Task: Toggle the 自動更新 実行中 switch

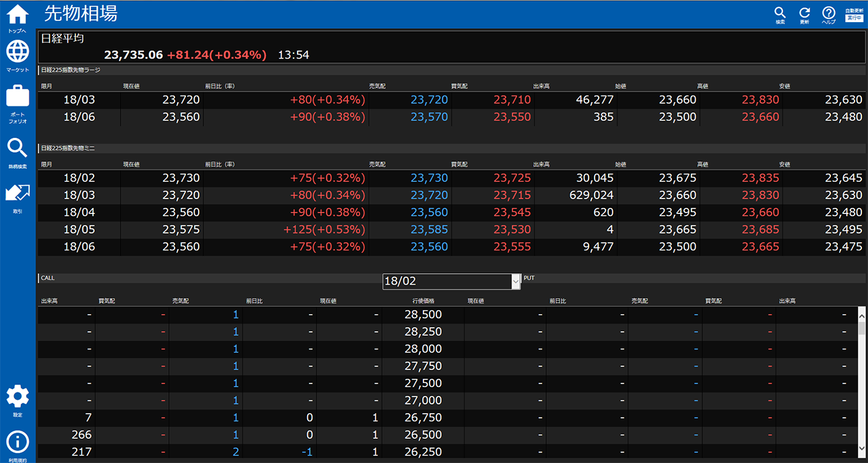Action: (x=854, y=15)
